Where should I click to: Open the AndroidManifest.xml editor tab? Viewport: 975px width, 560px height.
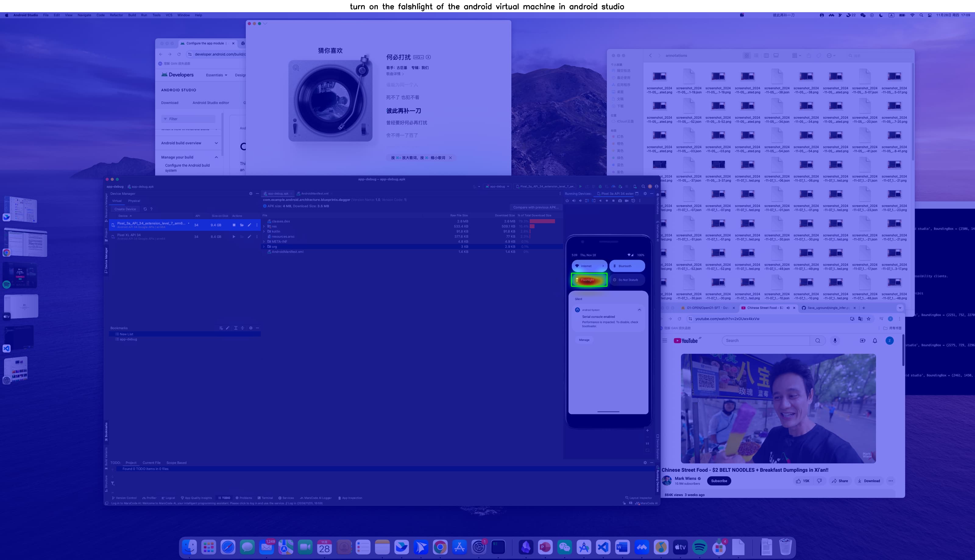pyautogui.click(x=314, y=194)
